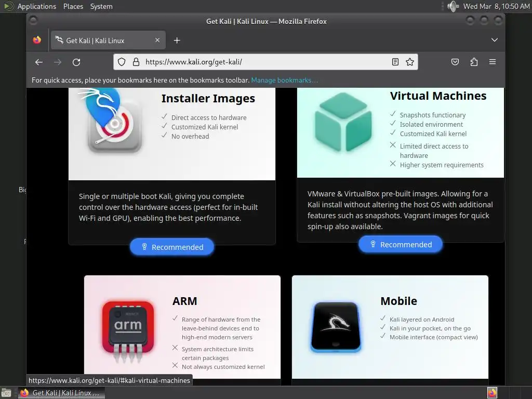Click the ARM heading
Viewport: 532px width, 399px height.
184,301
